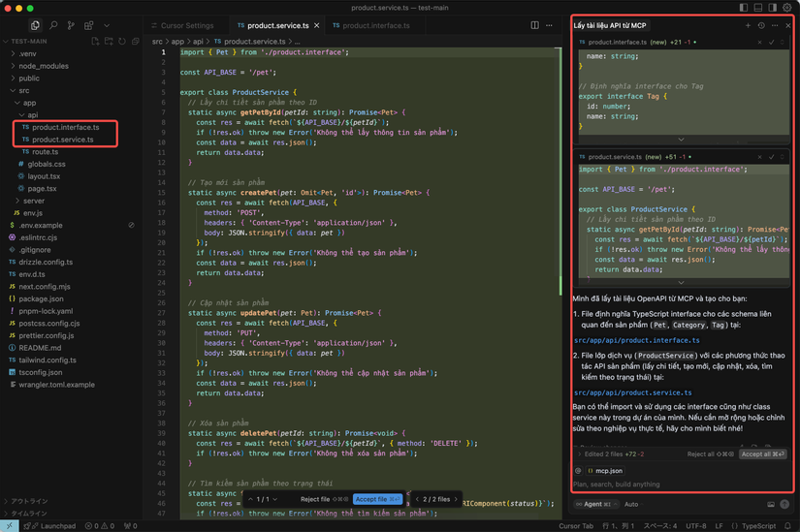800x532 pixels.
Task: Click Reject all in chat
Action: pyautogui.click(x=710, y=454)
